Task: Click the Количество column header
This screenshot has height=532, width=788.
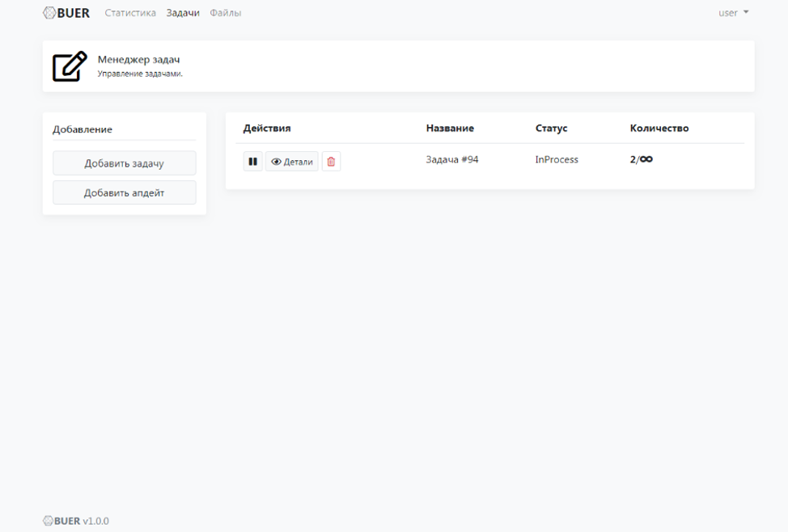Action: [x=659, y=128]
